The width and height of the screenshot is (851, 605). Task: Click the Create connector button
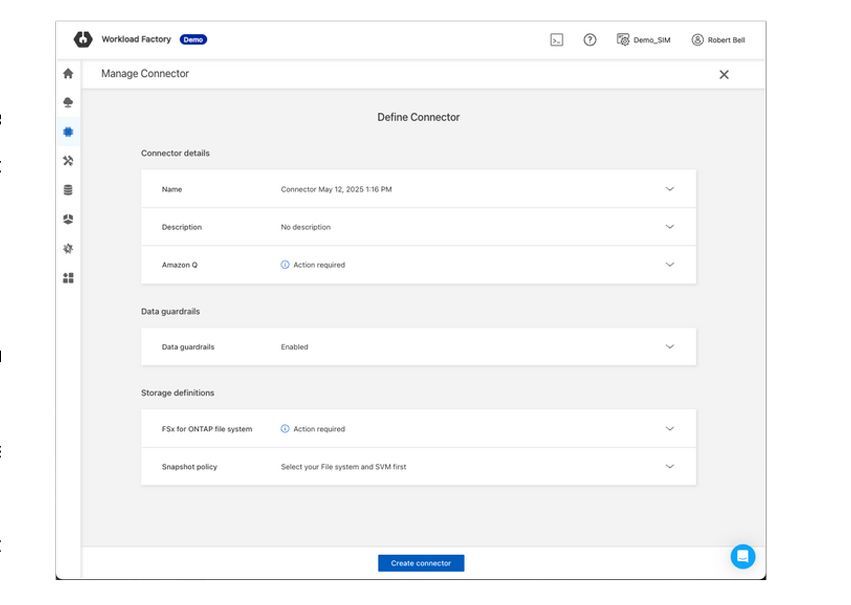[420, 563]
